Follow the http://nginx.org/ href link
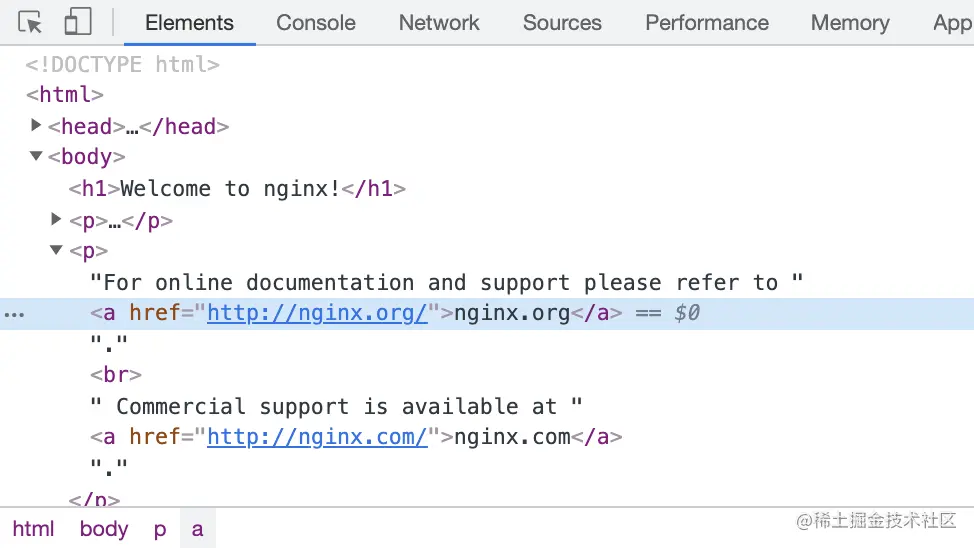The height and width of the screenshot is (548, 974). pyautogui.click(x=317, y=313)
